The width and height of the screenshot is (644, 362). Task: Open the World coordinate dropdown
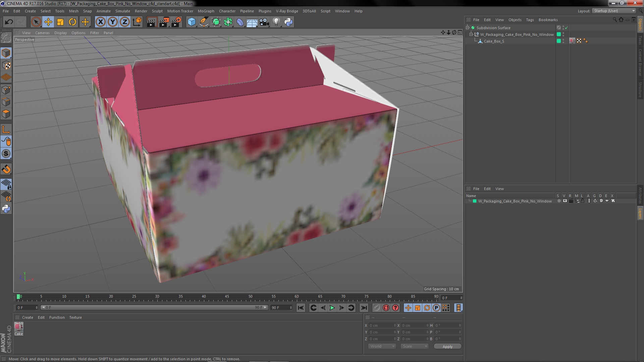(382, 346)
